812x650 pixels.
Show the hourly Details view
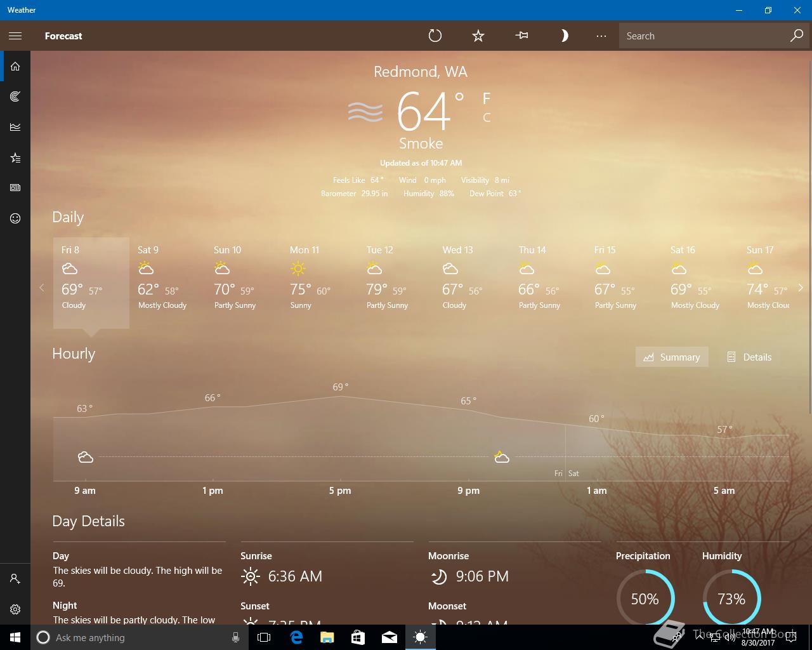pyautogui.click(x=749, y=357)
